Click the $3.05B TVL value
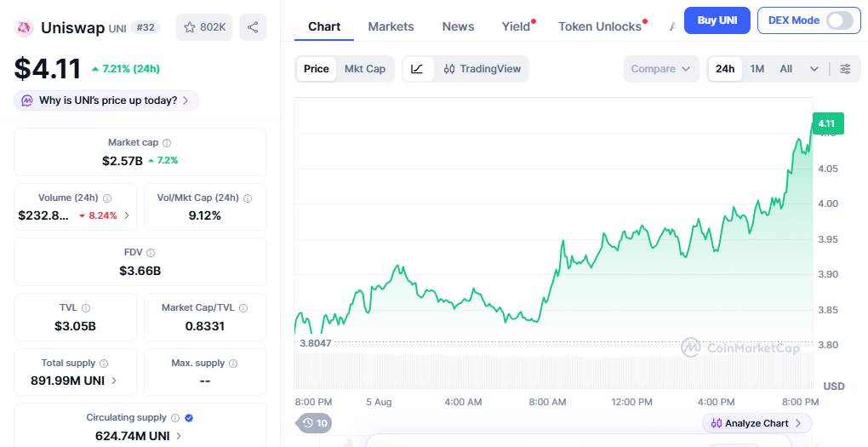Screen dimensions: 868x447 (75, 326)
